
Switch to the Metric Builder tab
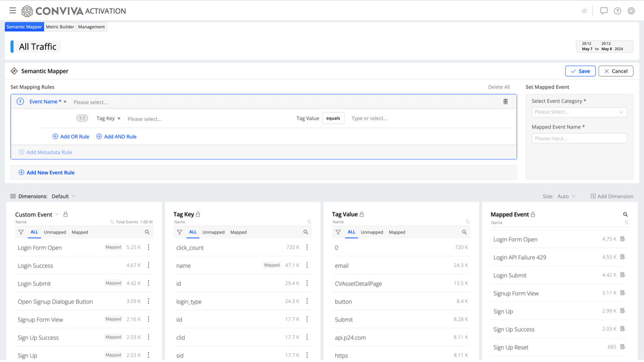[60, 27]
